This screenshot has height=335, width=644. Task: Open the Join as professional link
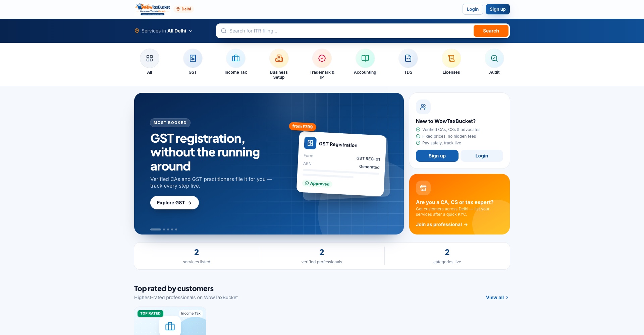tap(442, 224)
